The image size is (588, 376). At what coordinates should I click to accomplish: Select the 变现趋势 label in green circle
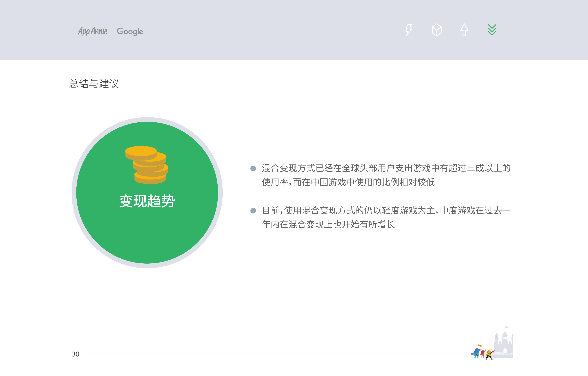tap(147, 201)
